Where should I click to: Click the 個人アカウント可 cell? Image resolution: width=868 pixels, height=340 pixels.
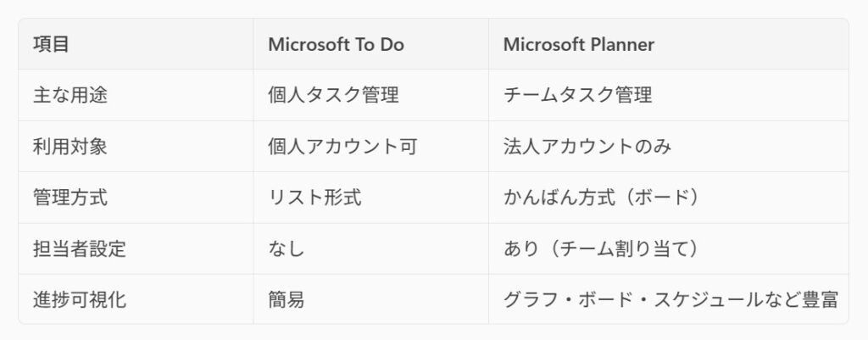click(x=342, y=146)
